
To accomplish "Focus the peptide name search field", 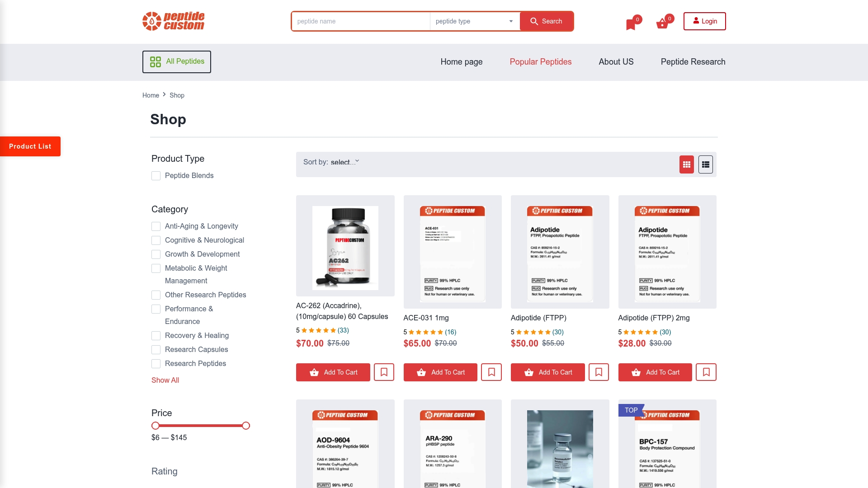I will 361,21.
